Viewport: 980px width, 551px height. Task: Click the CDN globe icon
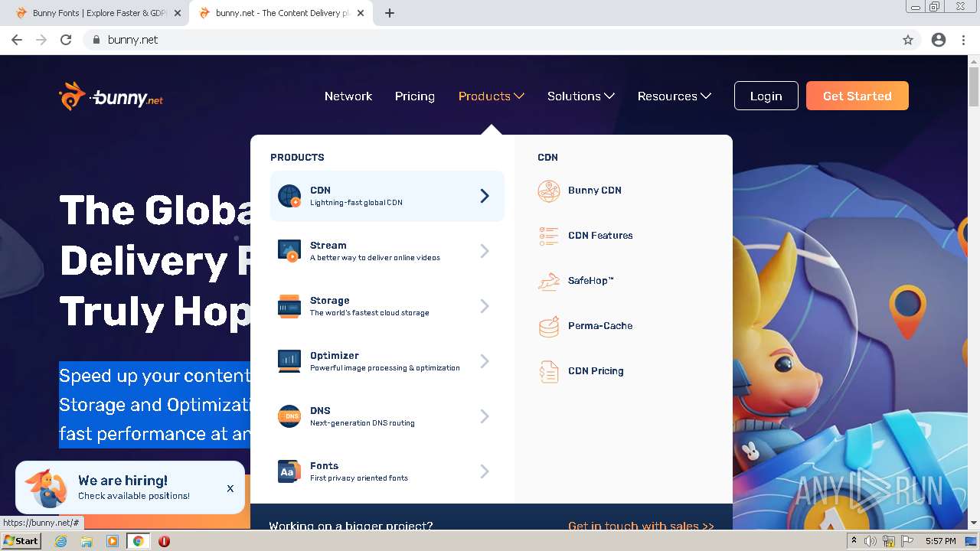(x=289, y=196)
